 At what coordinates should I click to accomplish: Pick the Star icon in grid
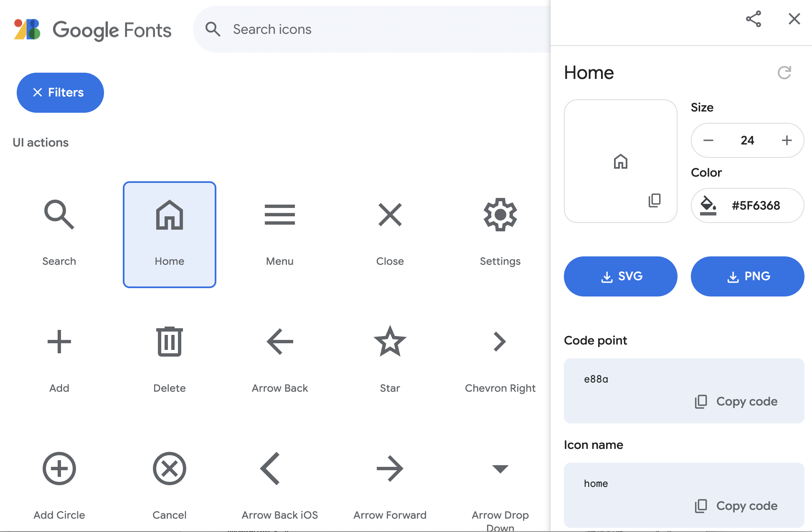pos(390,342)
